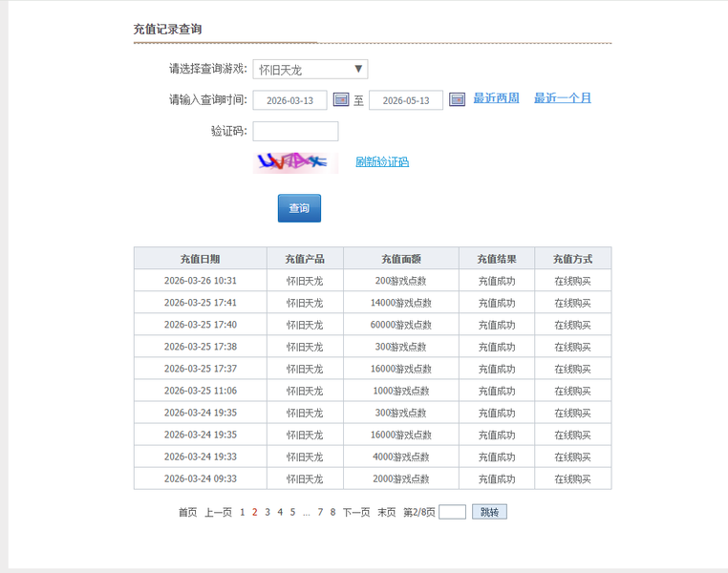Select date cell 2026-03-25 17:41
Screen dimensions: 728x573
200,303
